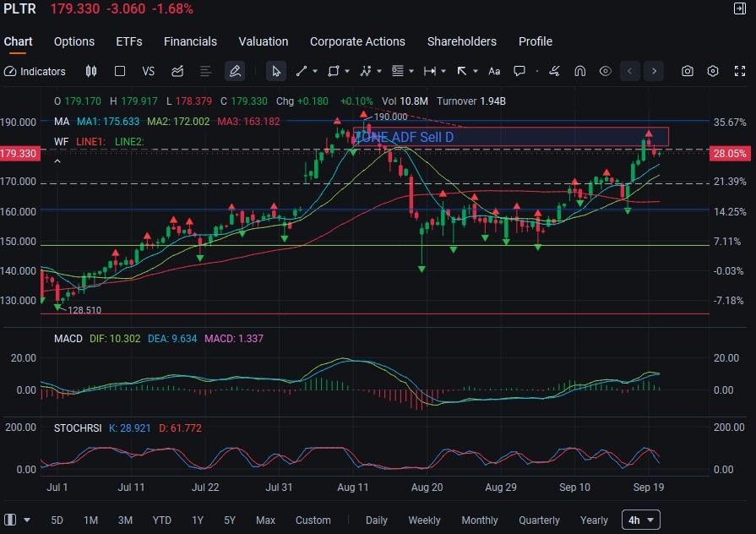Toggle the magnet snap mode
The image size is (756, 534).
[x=580, y=71]
